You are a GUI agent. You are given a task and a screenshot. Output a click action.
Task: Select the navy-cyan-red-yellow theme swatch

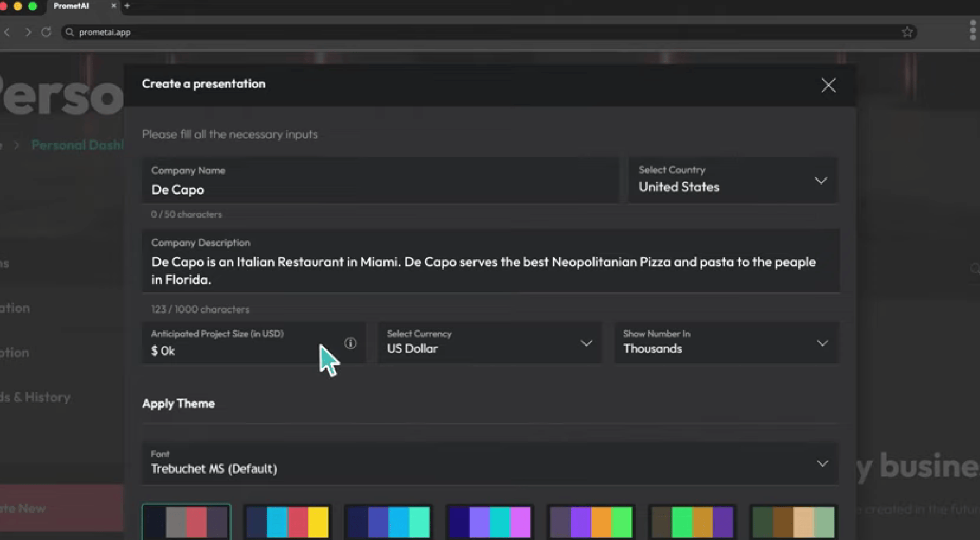click(287, 522)
